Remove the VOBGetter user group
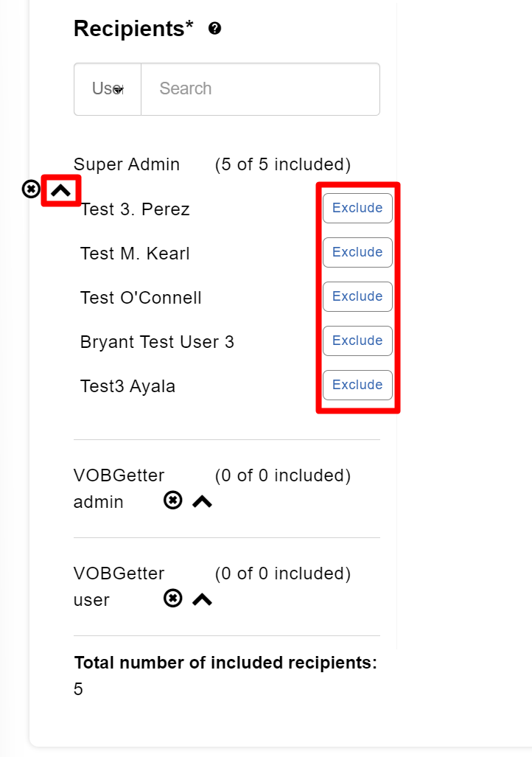Image resolution: width=532 pixels, height=757 pixels. [172, 599]
